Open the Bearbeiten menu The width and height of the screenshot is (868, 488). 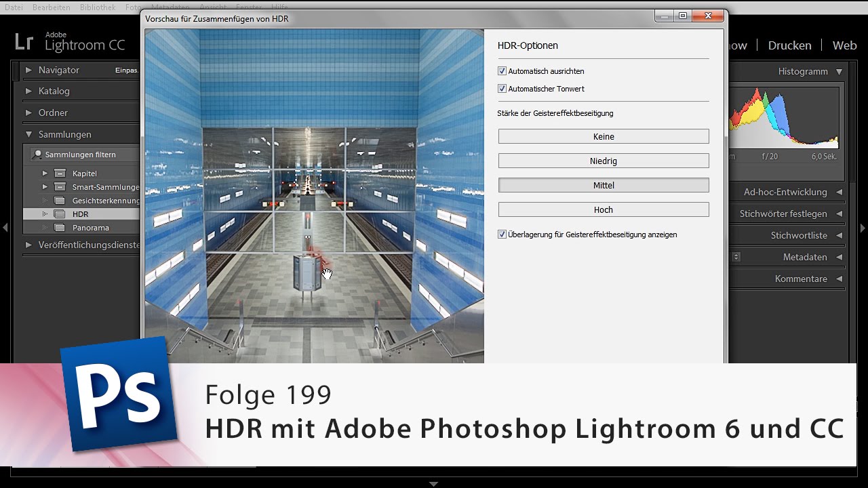point(51,7)
